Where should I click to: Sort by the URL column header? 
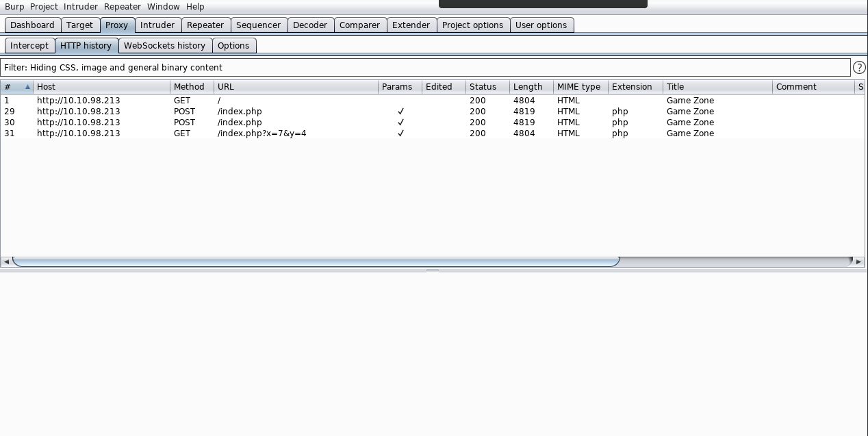click(296, 87)
